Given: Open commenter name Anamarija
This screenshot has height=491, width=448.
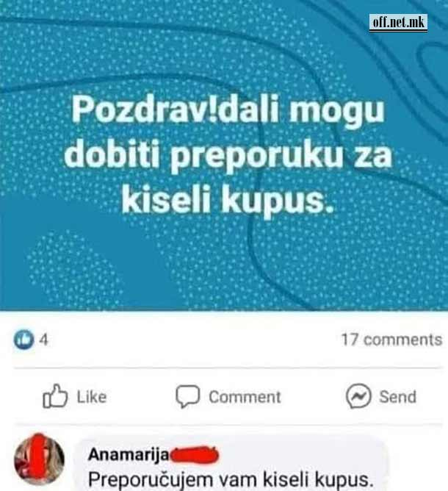Looking at the screenshot, I should tap(129, 454).
